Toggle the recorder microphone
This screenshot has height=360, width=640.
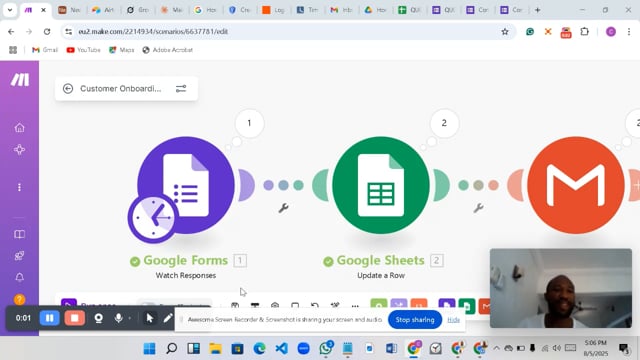click(118, 318)
